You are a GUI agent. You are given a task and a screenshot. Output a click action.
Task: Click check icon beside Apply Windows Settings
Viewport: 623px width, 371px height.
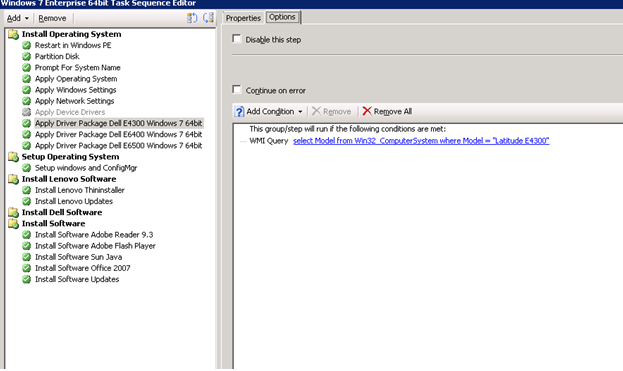click(27, 90)
